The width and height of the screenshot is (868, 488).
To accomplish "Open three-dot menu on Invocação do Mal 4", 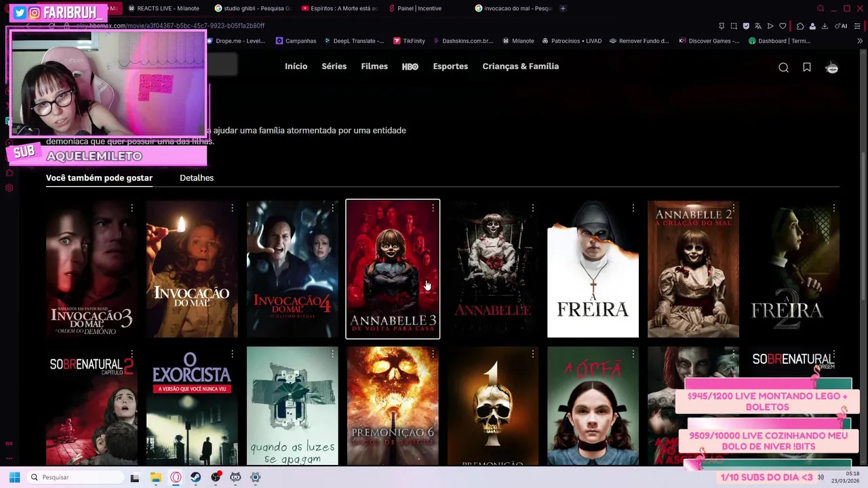I will [332, 207].
